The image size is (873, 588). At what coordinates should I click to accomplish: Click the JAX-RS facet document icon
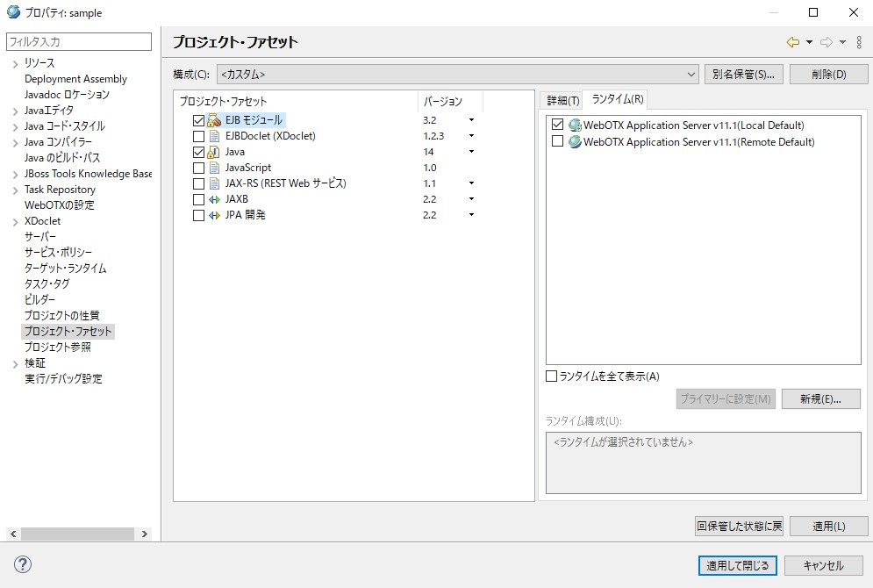click(x=214, y=183)
